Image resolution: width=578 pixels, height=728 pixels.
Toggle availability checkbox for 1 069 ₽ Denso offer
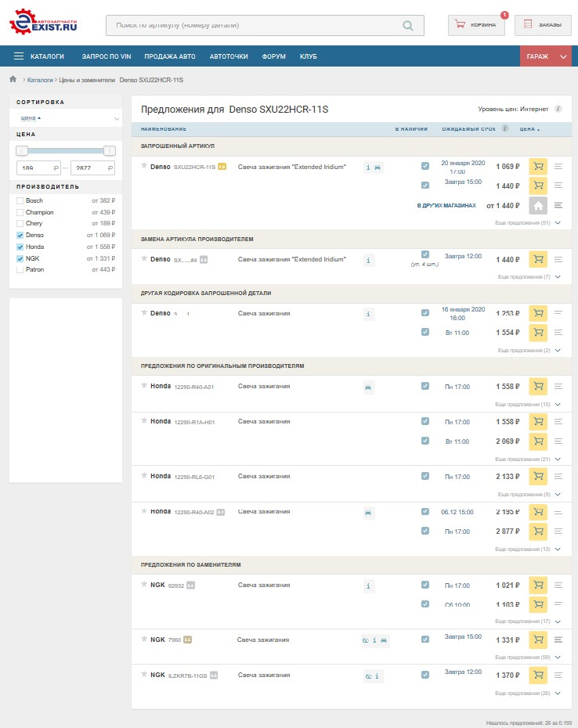coord(425,166)
